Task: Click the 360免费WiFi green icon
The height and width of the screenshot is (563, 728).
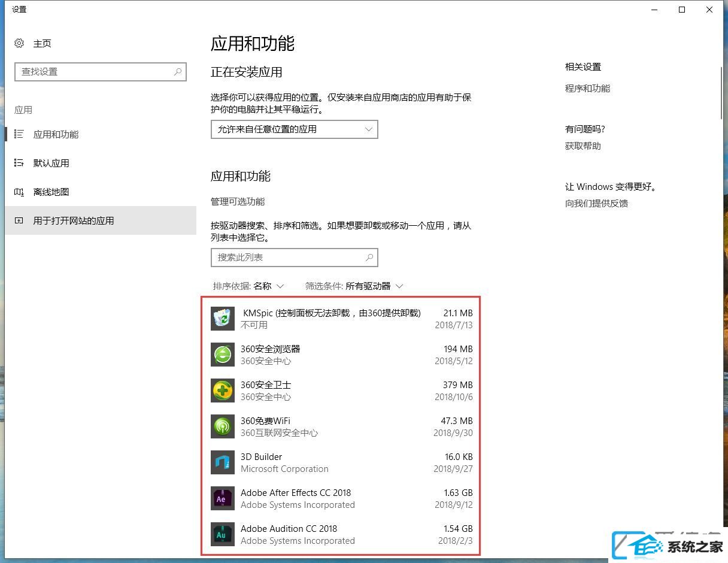Action: (x=223, y=426)
